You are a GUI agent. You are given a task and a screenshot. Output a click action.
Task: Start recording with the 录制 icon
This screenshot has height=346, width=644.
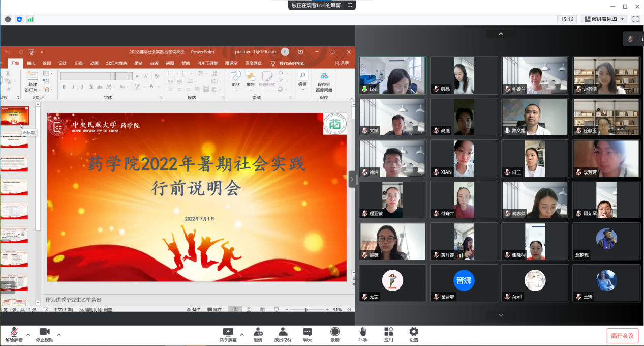(x=335, y=332)
